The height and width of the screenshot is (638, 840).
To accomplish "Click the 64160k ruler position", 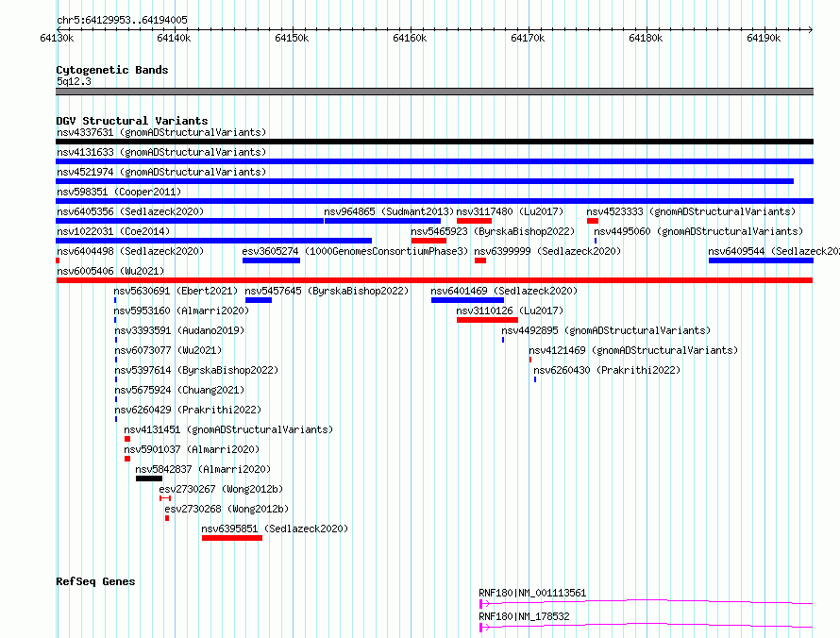I will [x=410, y=38].
